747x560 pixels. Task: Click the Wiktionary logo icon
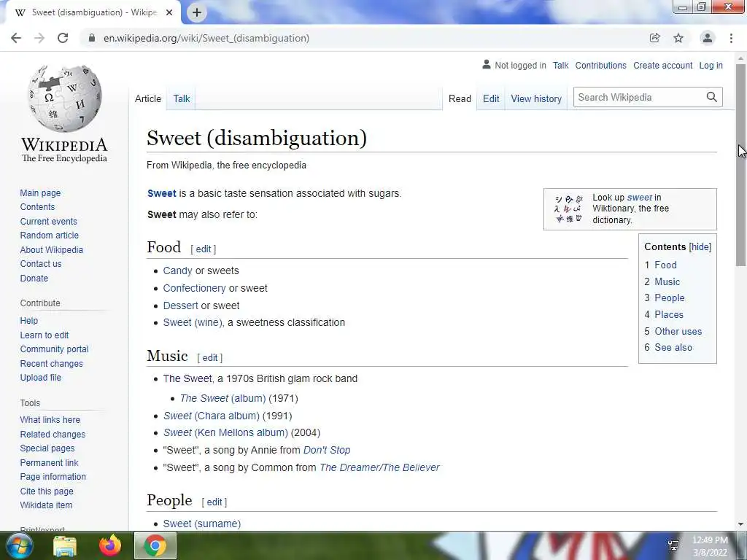click(x=568, y=209)
